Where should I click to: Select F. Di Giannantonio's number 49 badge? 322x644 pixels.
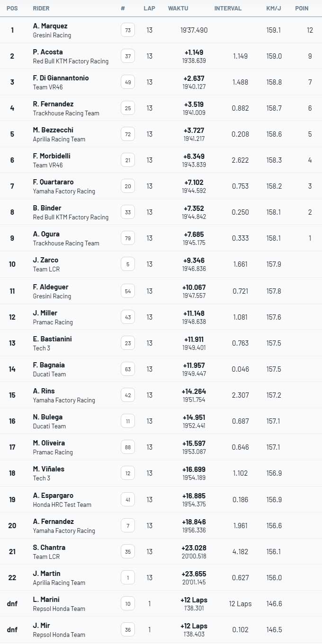tap(128, 82)
